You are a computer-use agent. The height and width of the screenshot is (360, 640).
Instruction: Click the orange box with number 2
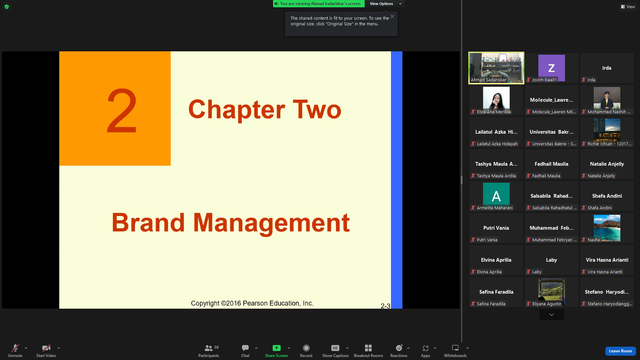115,108
